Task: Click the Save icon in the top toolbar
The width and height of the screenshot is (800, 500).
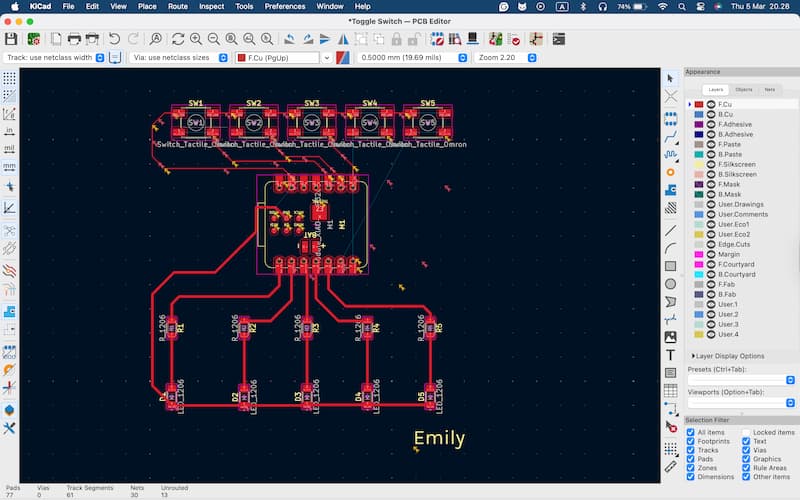Action: click(x=11, y=39)
